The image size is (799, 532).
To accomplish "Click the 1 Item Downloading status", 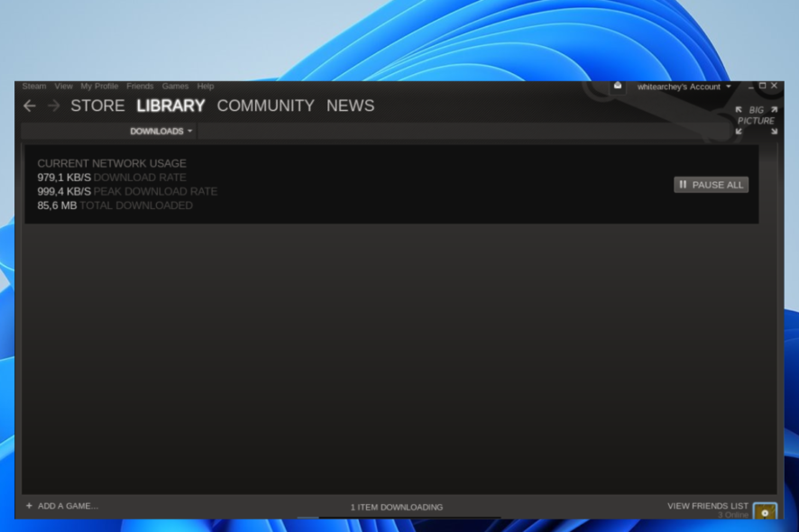I will (x=397, y=507).
